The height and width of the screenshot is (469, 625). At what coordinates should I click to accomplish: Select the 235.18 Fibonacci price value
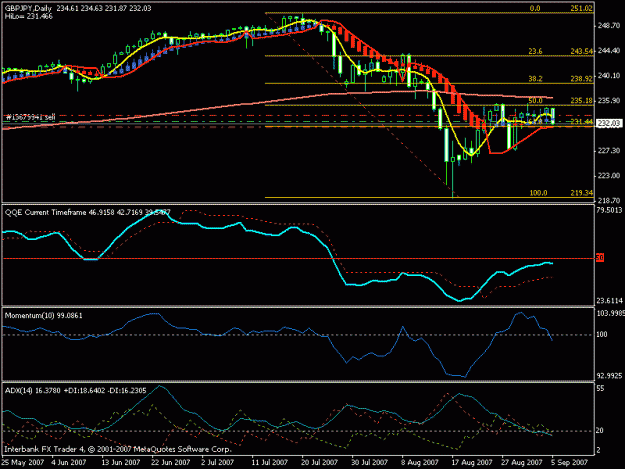(581, 100)
